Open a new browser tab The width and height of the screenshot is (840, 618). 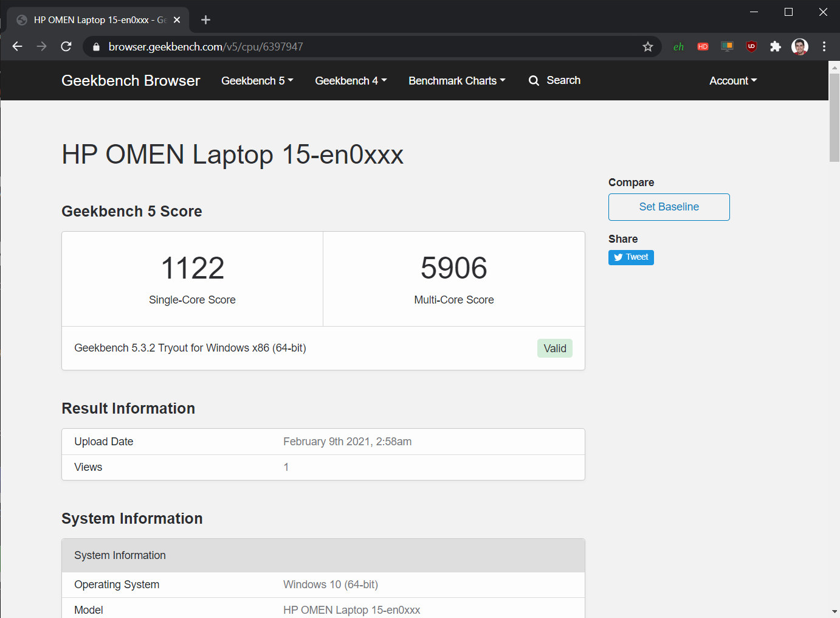click(205, 20)
